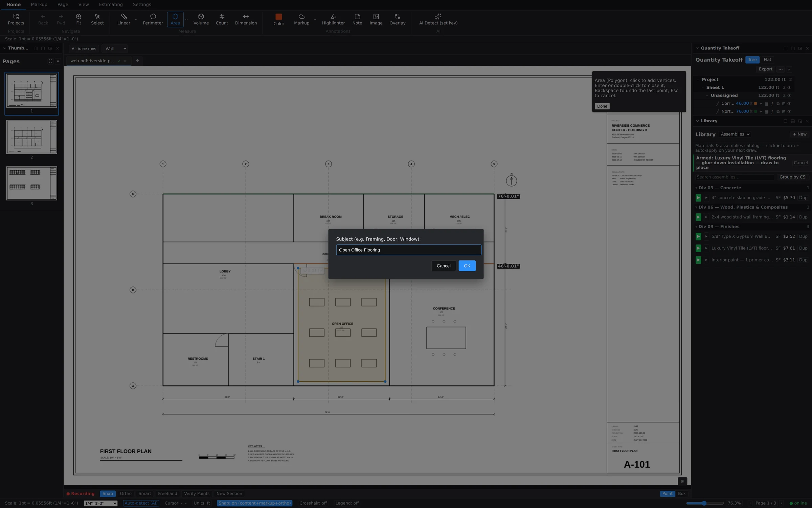Viewport: 812px width, 508px height.
Task: Collapse the Sheet 1 tree node
Action: tap(703, 88)
